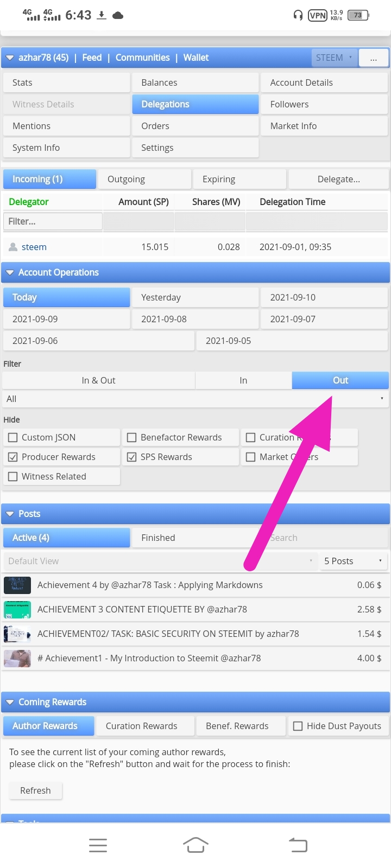
Task: Switch to Benef. Rewards tab
Action: click(x=240, y=726)
